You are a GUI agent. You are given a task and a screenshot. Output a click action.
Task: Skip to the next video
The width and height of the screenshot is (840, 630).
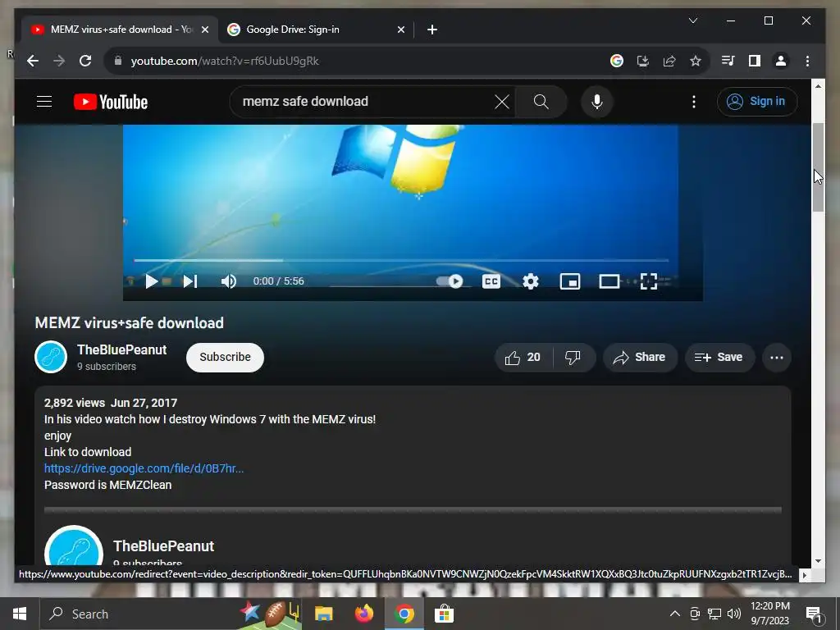190,281
